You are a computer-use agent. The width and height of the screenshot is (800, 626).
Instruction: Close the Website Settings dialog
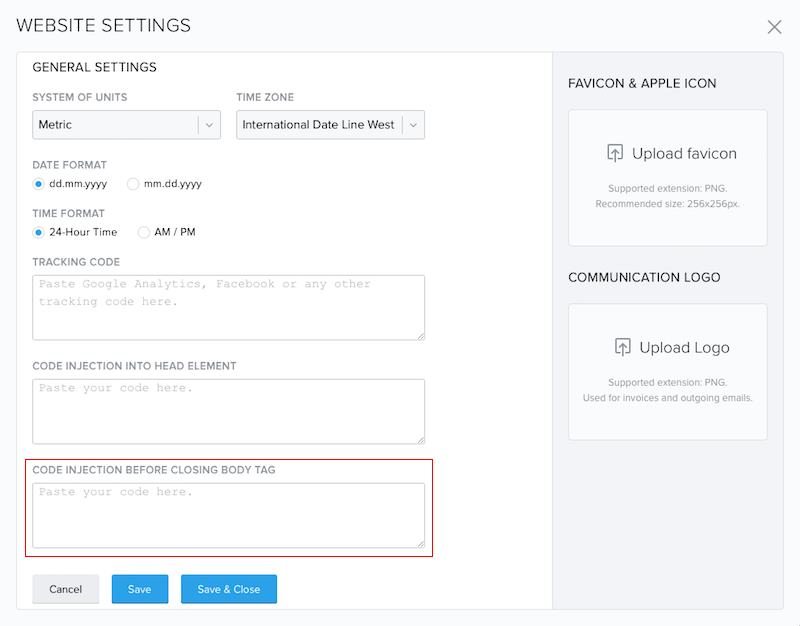pyautogui.click(x=774, y=27)
